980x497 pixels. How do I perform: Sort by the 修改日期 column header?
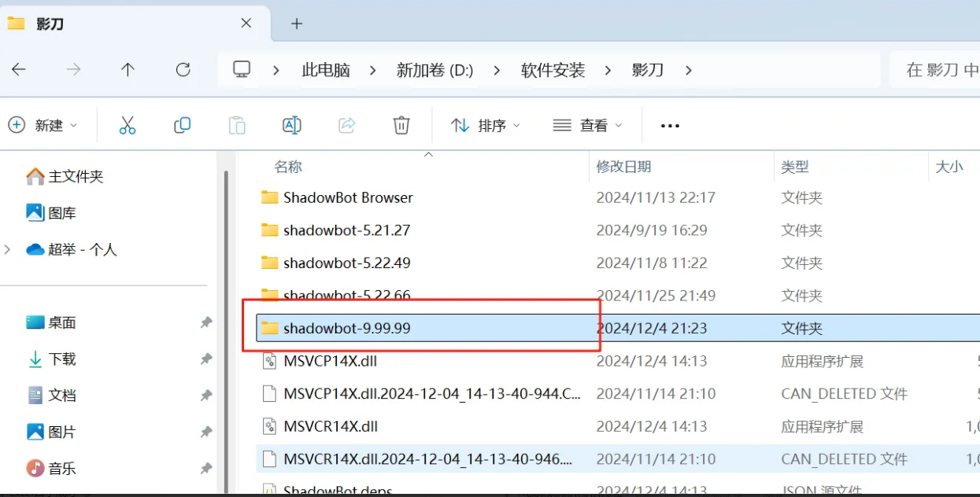623,167
